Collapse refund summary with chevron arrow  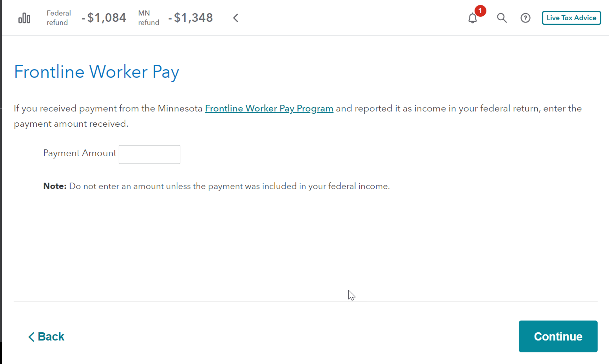[236, 18]
